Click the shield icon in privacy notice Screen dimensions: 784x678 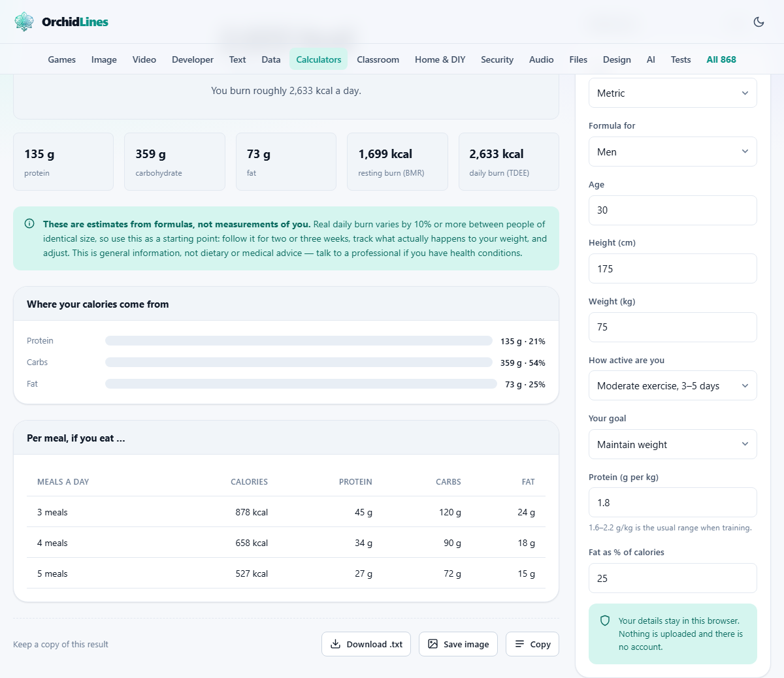(x=605, y=621)
